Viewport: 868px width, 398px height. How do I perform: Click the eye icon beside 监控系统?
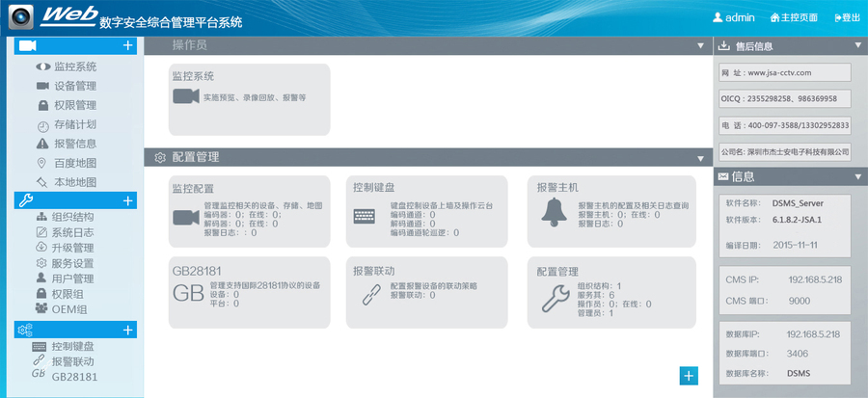click(43, 66)
